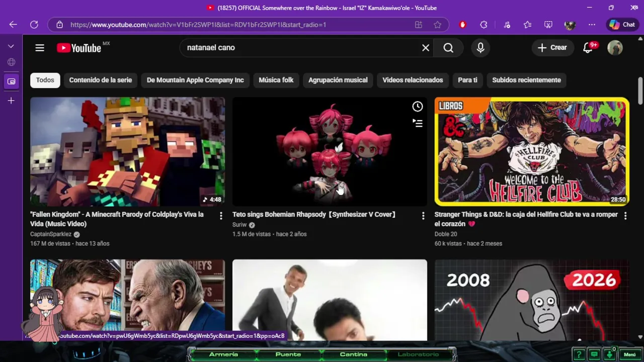The image size is (644, 362).
Task: Open the red hand ad-blocker extension
Action: (x=462, y=25)
